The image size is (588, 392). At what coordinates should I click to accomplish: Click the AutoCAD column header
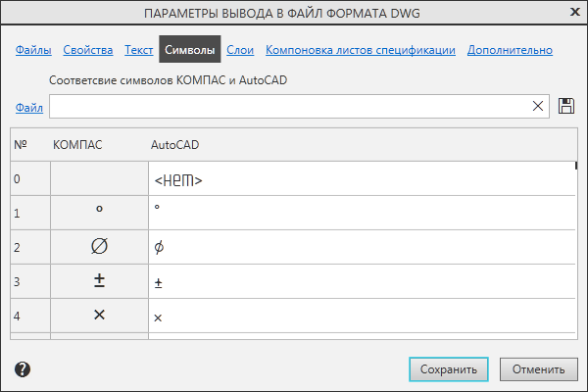point(174,144)
